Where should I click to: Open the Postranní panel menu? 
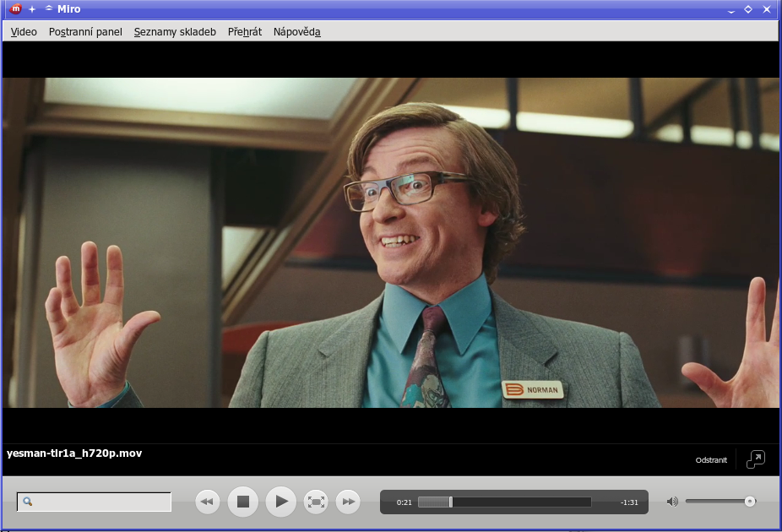pos(85,32)
